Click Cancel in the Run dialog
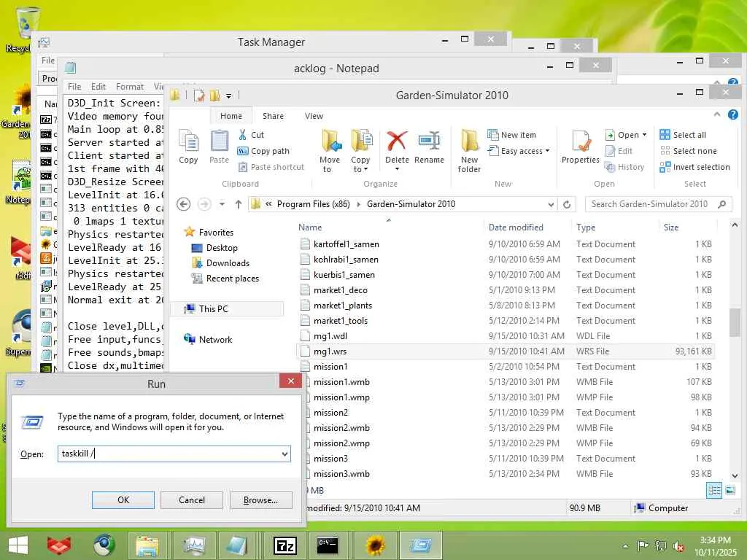This screenshot has width=747, height=560. (x=192, y=500)
